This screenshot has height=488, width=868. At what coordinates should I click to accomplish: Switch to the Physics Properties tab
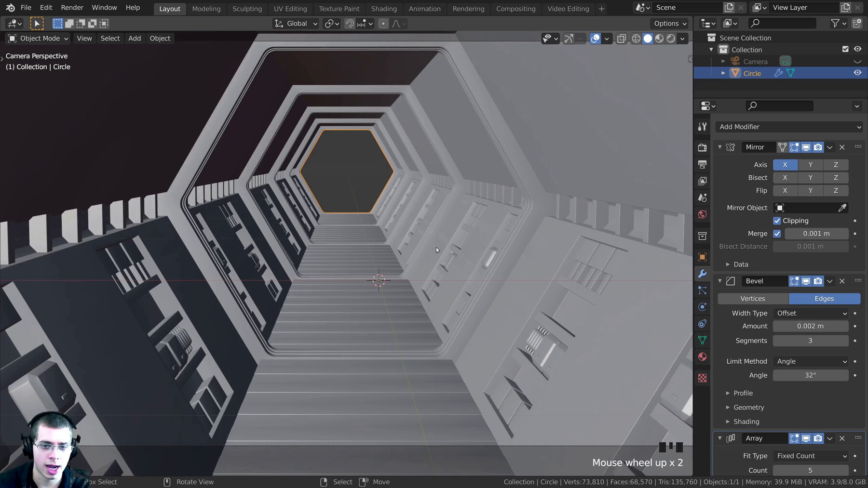point(702,307)
